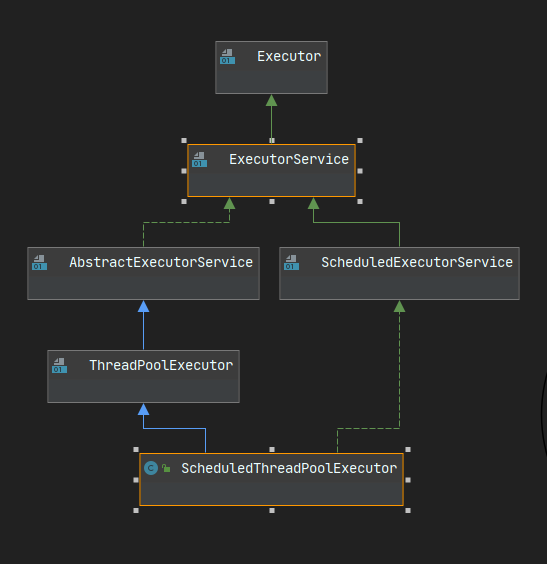Click the AbstractExecutorService class icon
The image size is (547, 564).
point(39,263)
